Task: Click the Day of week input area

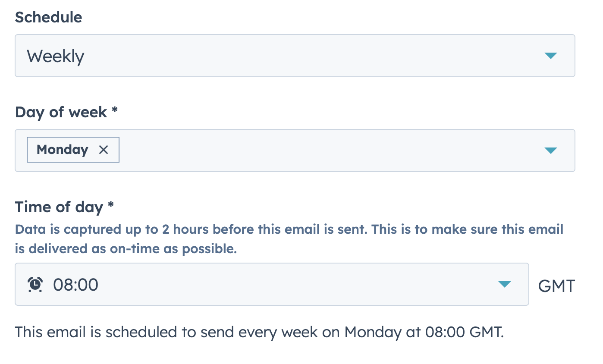Action: pyautogui.click(x=302, y=151)
